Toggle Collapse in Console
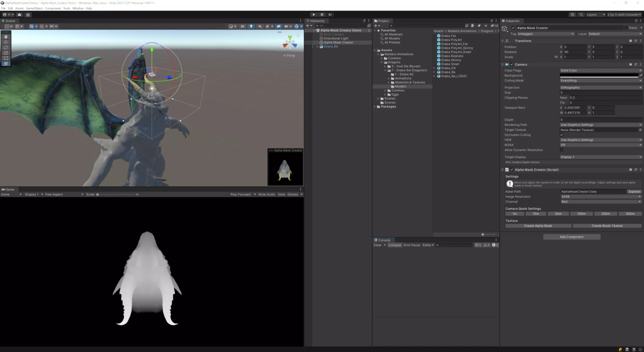 click(x=394, y=245)
